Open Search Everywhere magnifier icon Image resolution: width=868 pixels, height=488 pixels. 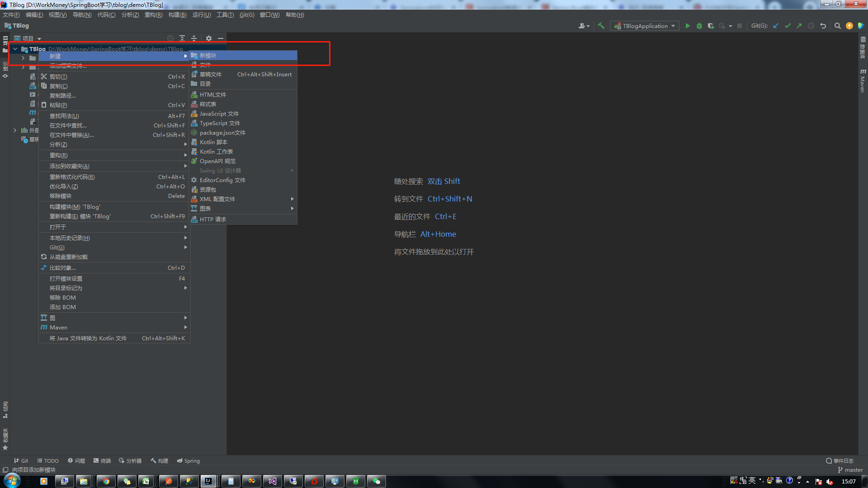click(x=837, y=26)
